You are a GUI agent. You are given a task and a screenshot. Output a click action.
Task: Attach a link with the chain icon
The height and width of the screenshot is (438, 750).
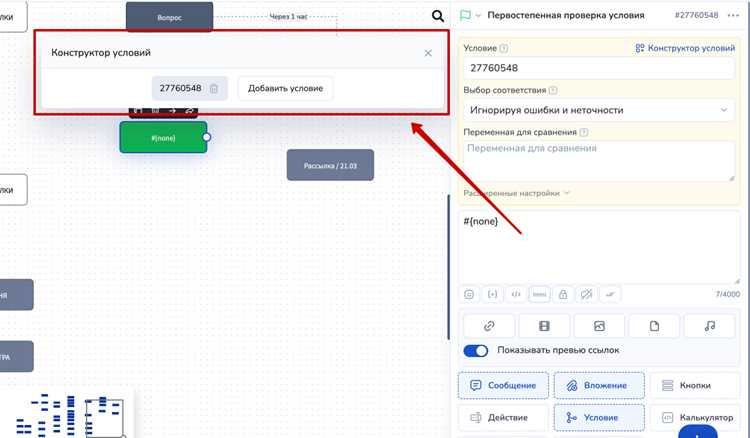click(489, 326)
